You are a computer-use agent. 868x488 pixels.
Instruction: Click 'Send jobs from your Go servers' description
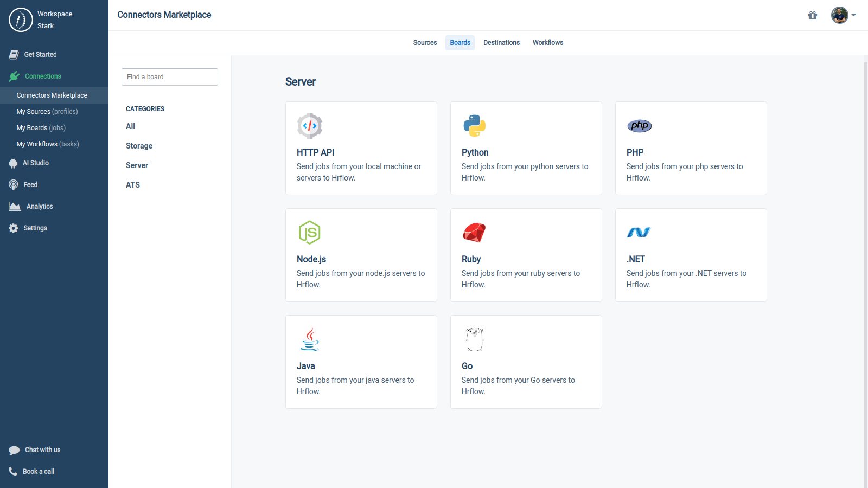(518, 386)
